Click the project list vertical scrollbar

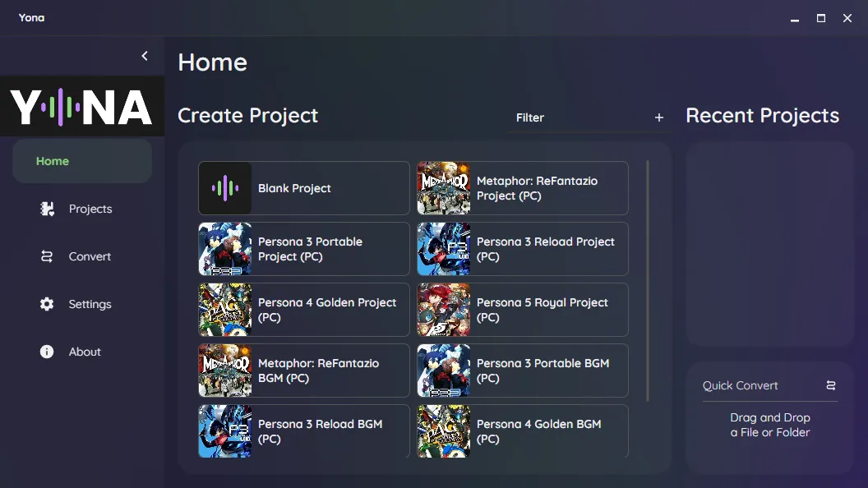(x=647, y=281)
